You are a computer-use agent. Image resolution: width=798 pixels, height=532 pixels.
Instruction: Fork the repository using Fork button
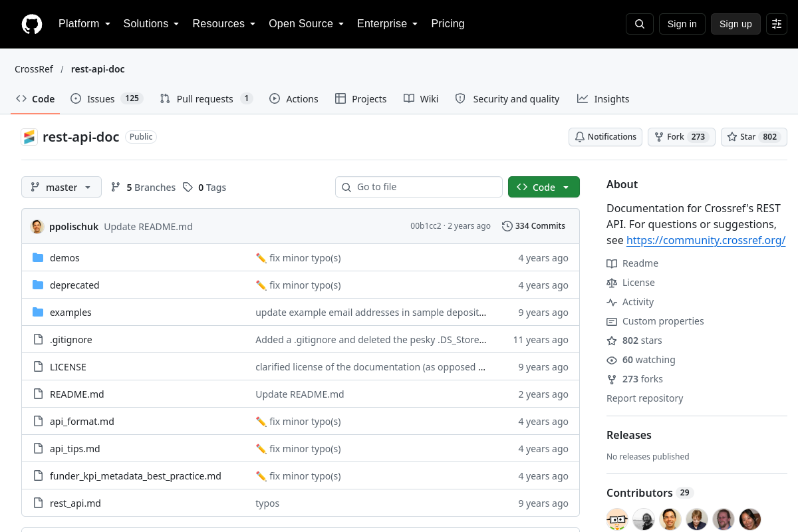(x=682, y=137)
